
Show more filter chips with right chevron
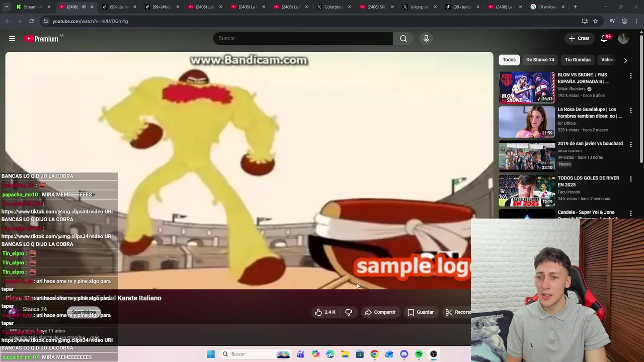click(625, 60)
